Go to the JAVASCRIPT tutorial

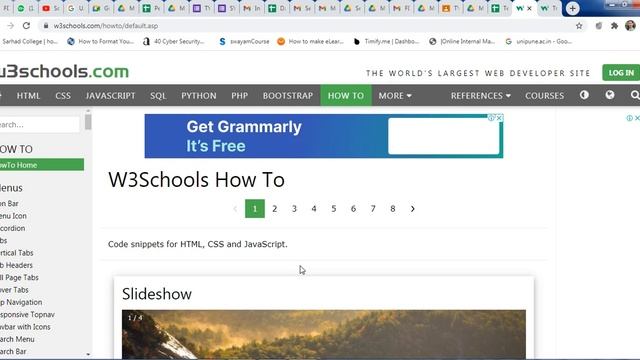[x=110, y=96]
